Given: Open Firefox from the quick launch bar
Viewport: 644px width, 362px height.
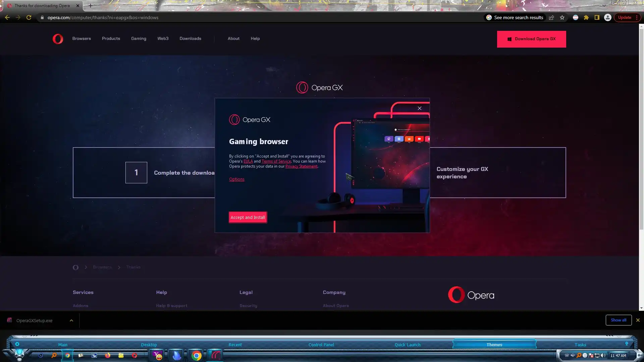Looking at the screenshot, I should click(108, 355).
